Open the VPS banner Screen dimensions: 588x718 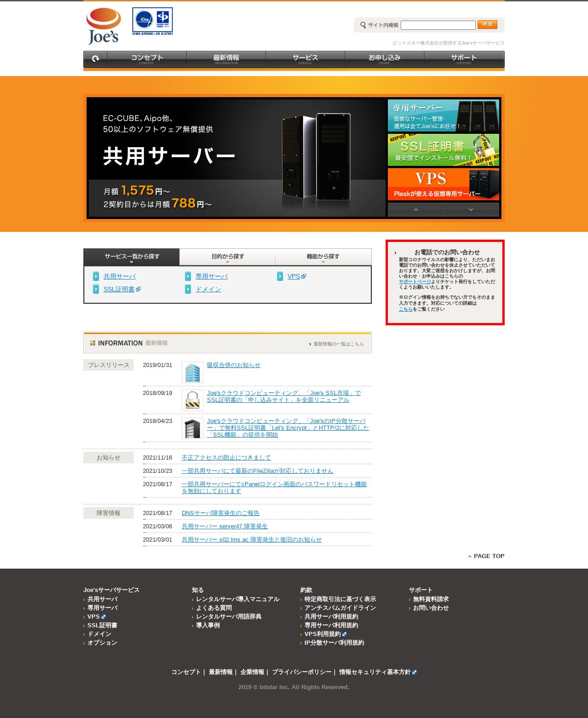tap(443, 184)
